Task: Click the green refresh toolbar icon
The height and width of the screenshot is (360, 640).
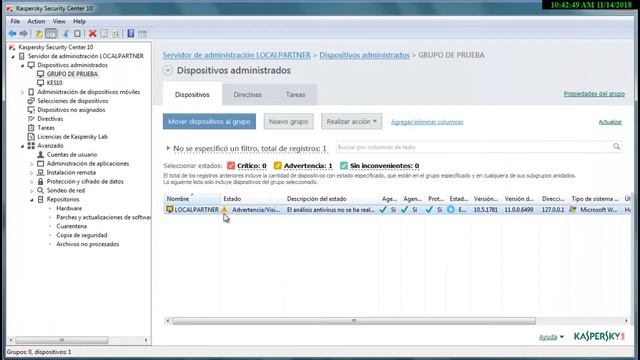Action: (116, 34)
